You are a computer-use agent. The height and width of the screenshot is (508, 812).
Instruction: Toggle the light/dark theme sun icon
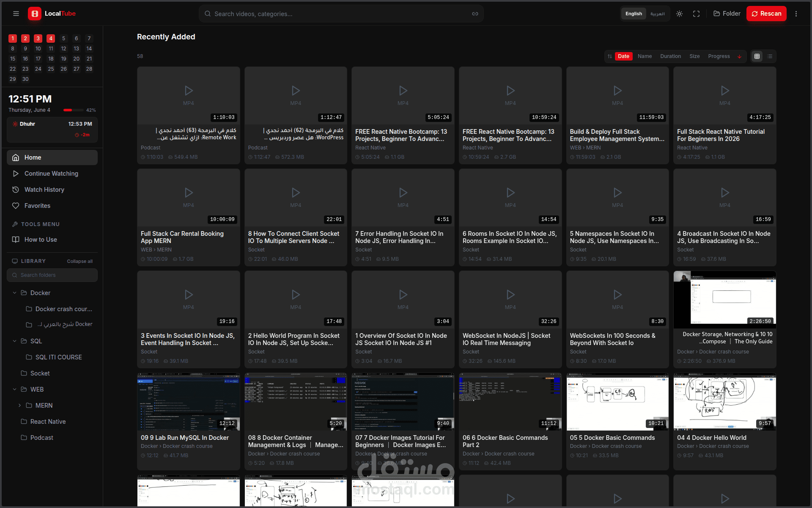[679, 14]
